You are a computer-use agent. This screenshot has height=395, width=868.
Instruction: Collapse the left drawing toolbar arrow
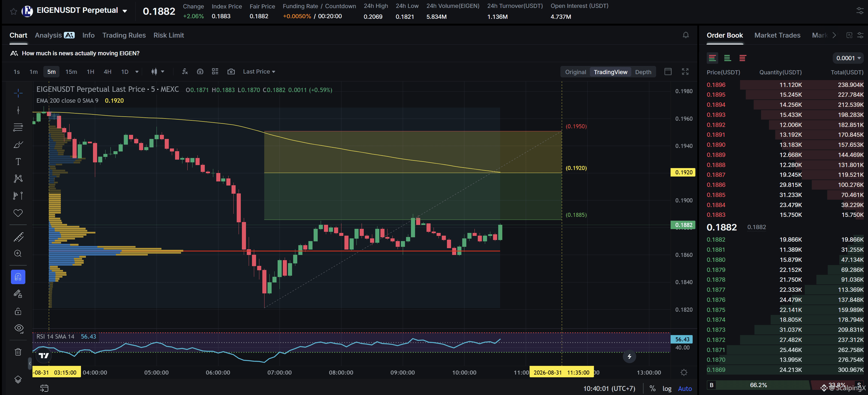pos(30,363)
